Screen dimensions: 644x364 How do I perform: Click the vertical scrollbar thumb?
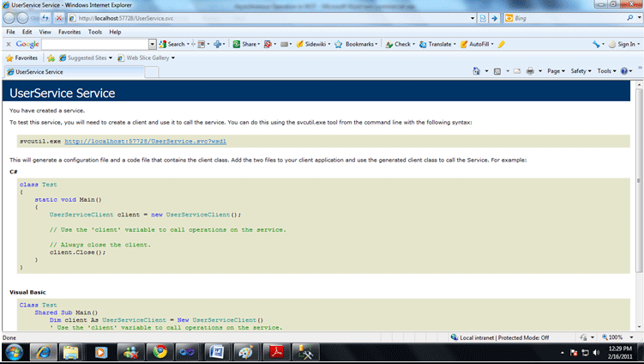click(639, 180)
